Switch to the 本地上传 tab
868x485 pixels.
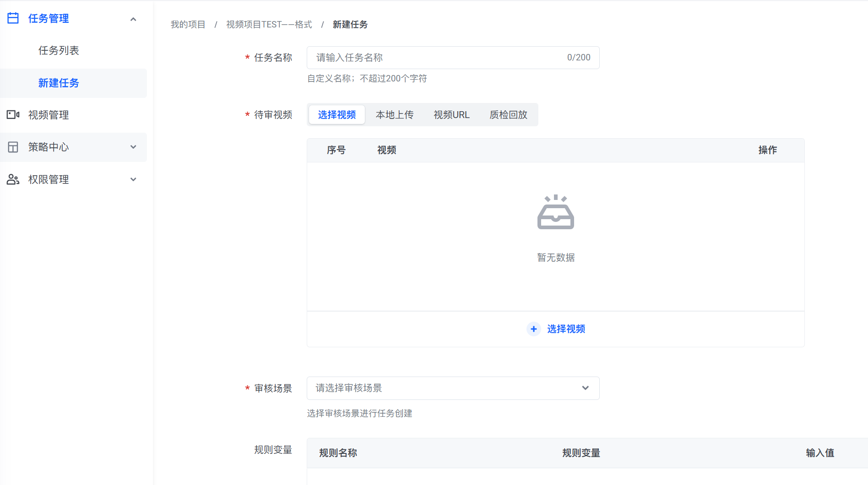(x=395, y=115)
